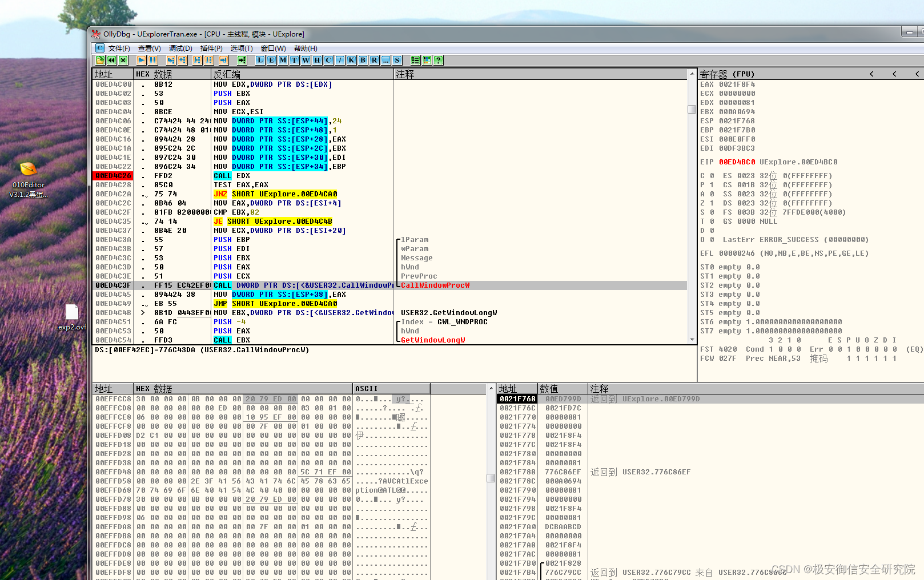This screenshot has height=580, width=924.
Task: Click the Run program play icon
Action: pos(141,60)
